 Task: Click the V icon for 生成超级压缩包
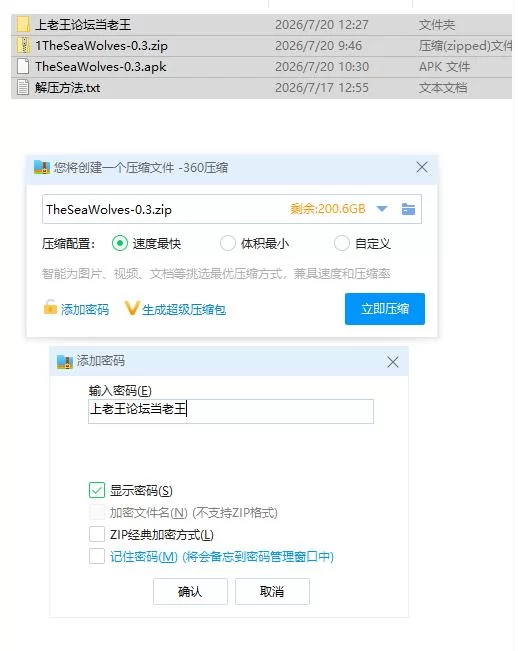[132, 308]
